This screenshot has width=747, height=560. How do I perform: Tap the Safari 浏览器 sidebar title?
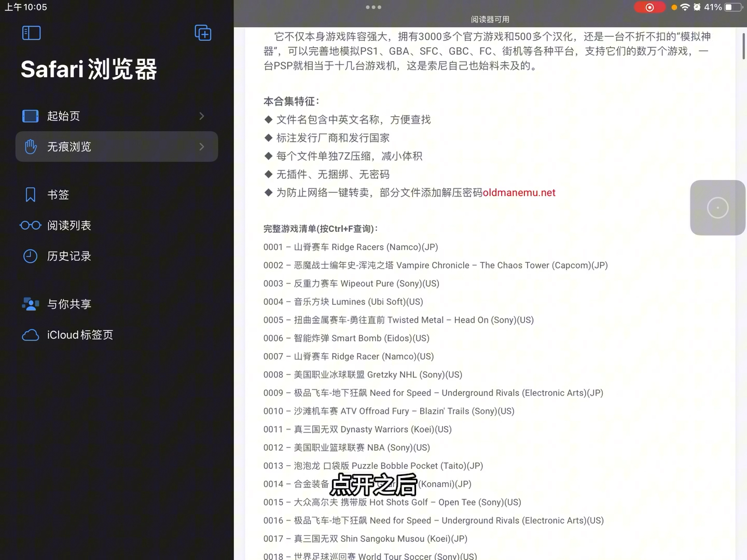[x=89, y=69]
